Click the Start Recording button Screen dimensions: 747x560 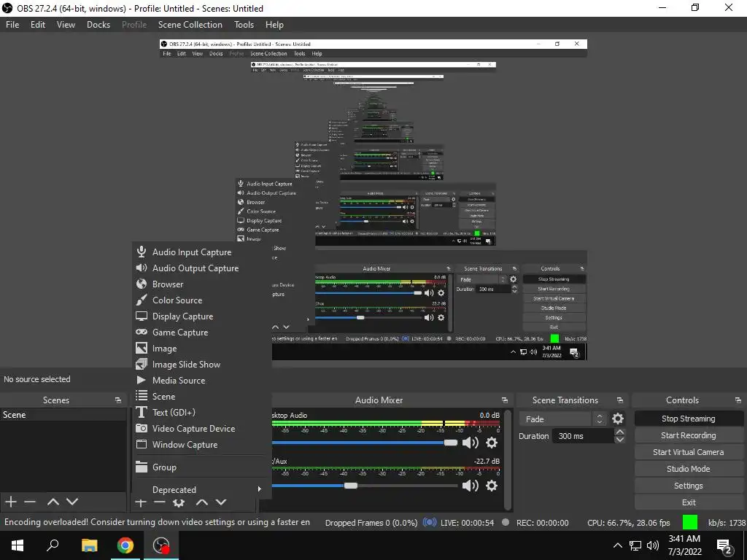click(689, 435)
